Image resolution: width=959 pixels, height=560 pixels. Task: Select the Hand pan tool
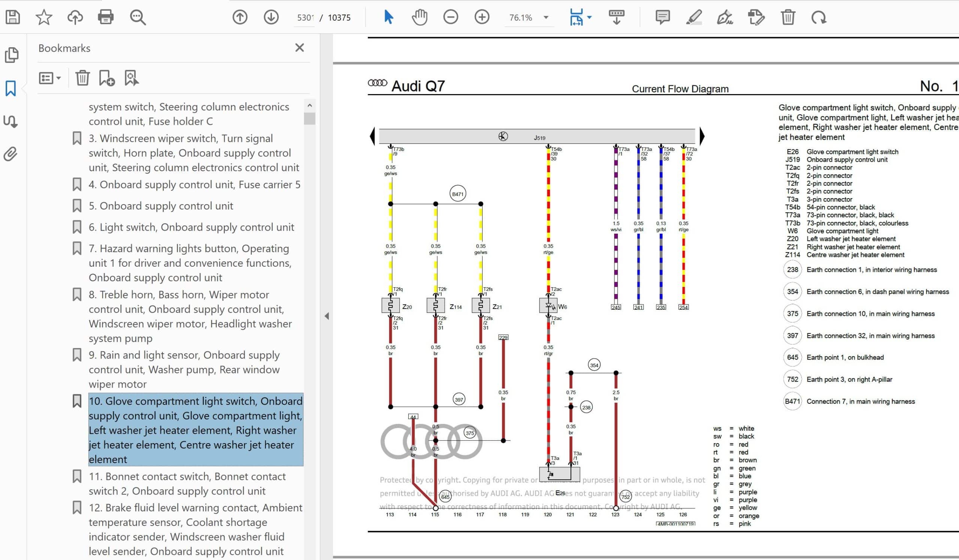(x=419, y=17)
